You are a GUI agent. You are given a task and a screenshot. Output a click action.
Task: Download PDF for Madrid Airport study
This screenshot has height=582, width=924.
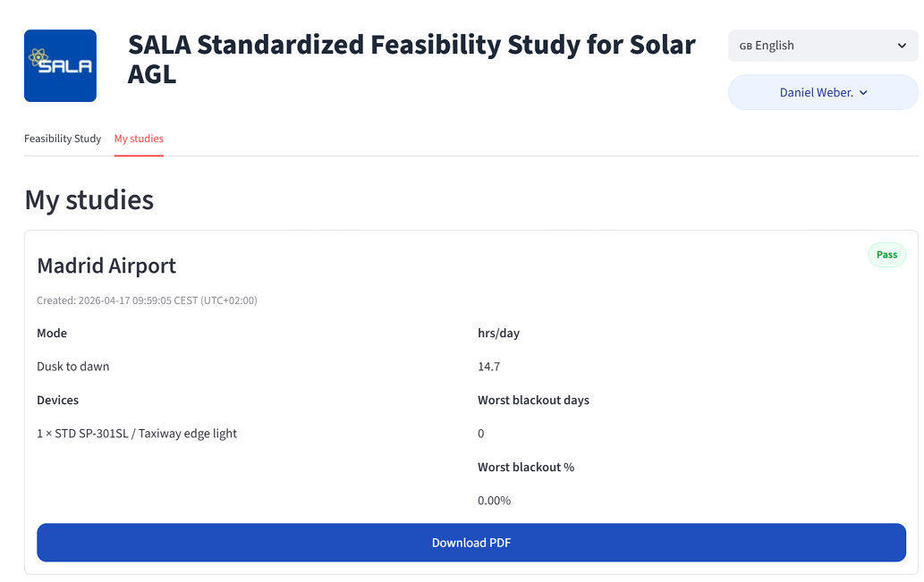(470, 543)
